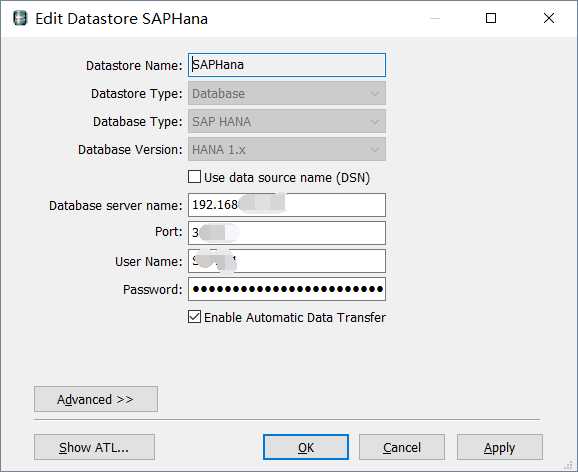Expand the Advanced options
The height and width of the screenshot is (472, 578).
[x=96, y=399]
